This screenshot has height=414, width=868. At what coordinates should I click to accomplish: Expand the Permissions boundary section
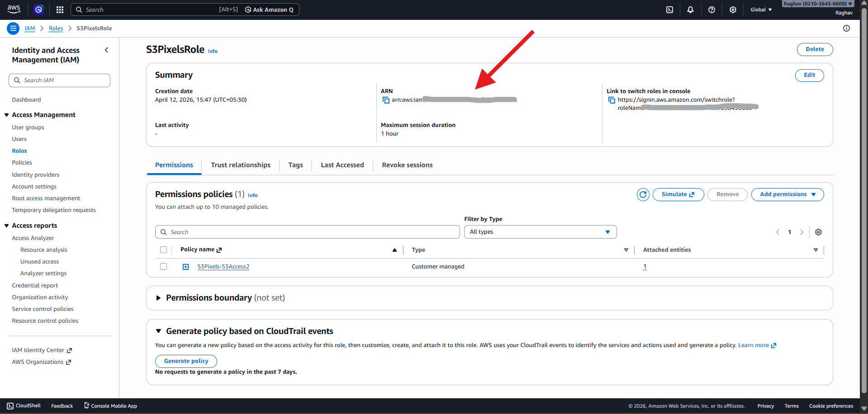[x=158, y=298]
